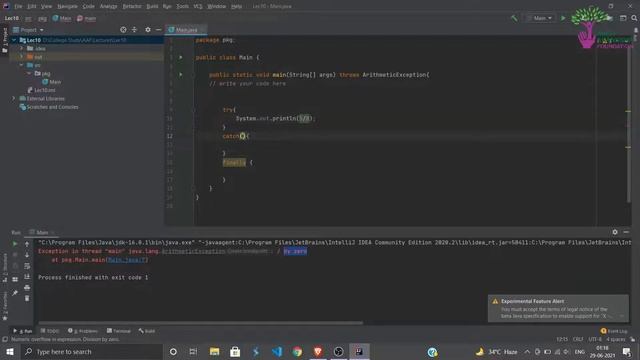Open the Navigate menu
The image size is (640, 360).
[x=67, y=6]
